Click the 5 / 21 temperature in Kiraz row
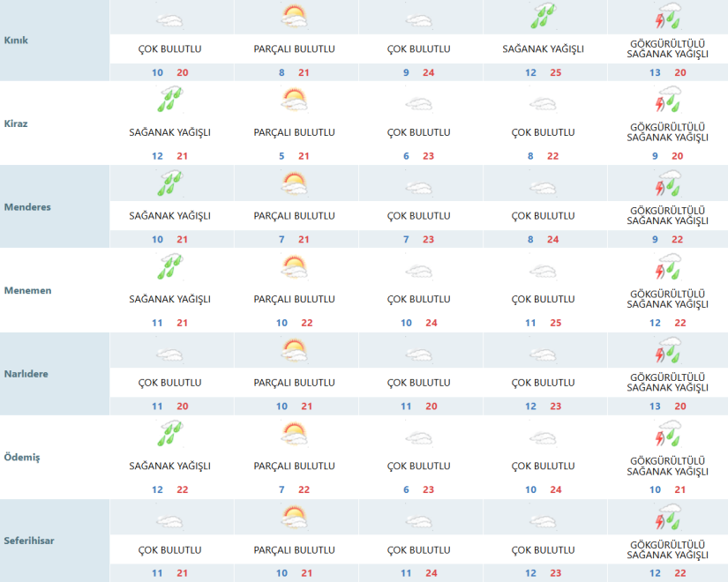The height and width of the screenshot is (582, 728). 294,156
